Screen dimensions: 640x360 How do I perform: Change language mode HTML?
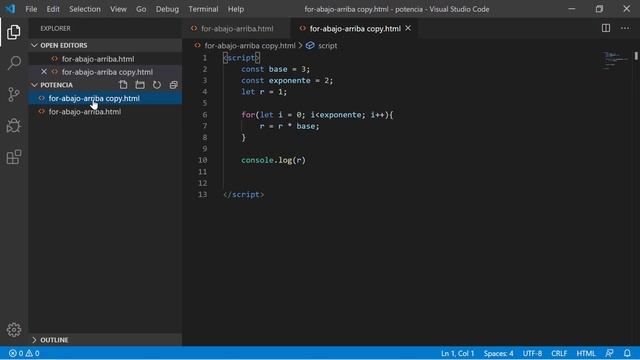click(586, 353)
